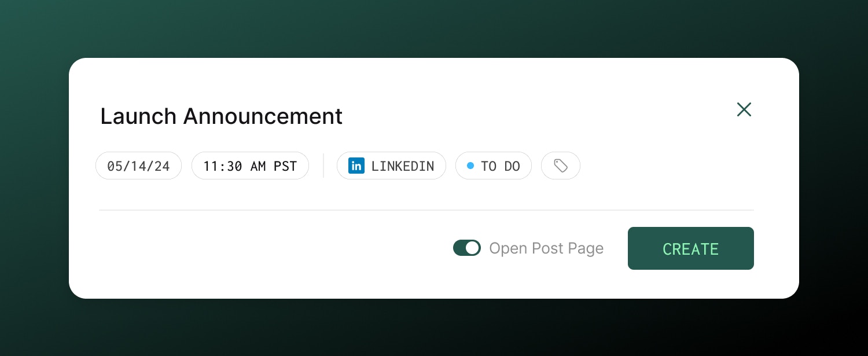
Task: Switch the platform from LINKEDIN
Action: point(391,166)
